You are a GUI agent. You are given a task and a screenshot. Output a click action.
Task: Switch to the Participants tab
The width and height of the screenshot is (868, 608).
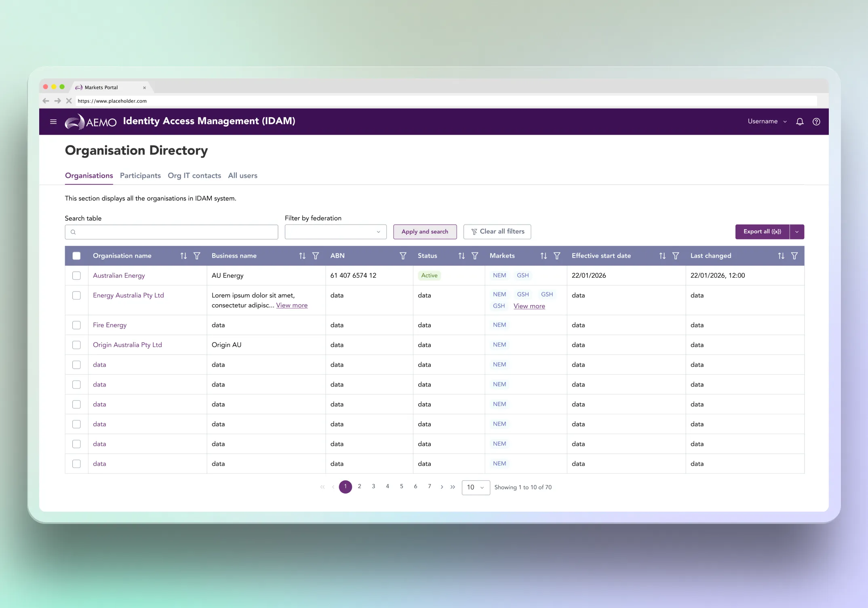(x=140, y=175)
